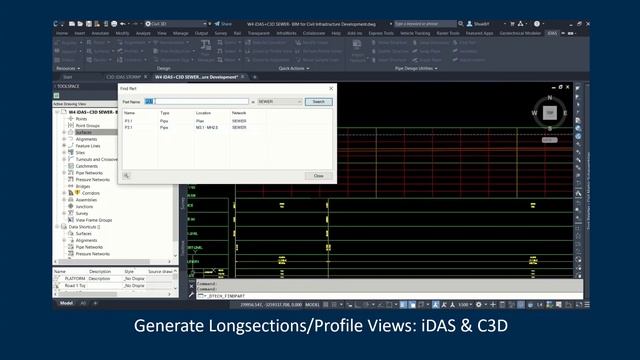This screenshot has width=640, height=360.
Task: Select Assemblies in the Toolspace tree
Action: click(x=86, y=200)
